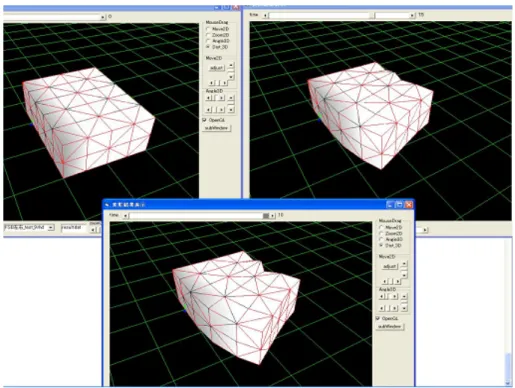Click Angle3D lower-row right arrow, front window
This screenshot has height=388, width=515.
[x=394, y=308]
